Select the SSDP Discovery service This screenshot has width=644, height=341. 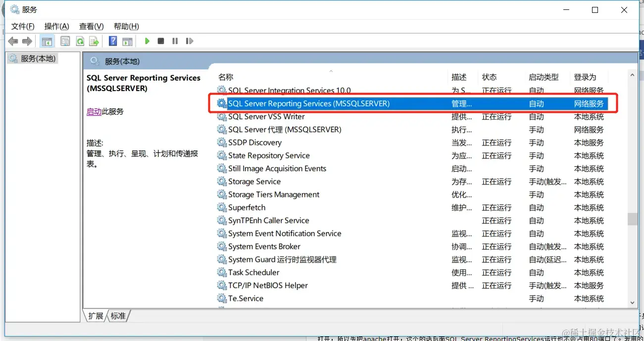pyautogui.click(x=412, y=143)
